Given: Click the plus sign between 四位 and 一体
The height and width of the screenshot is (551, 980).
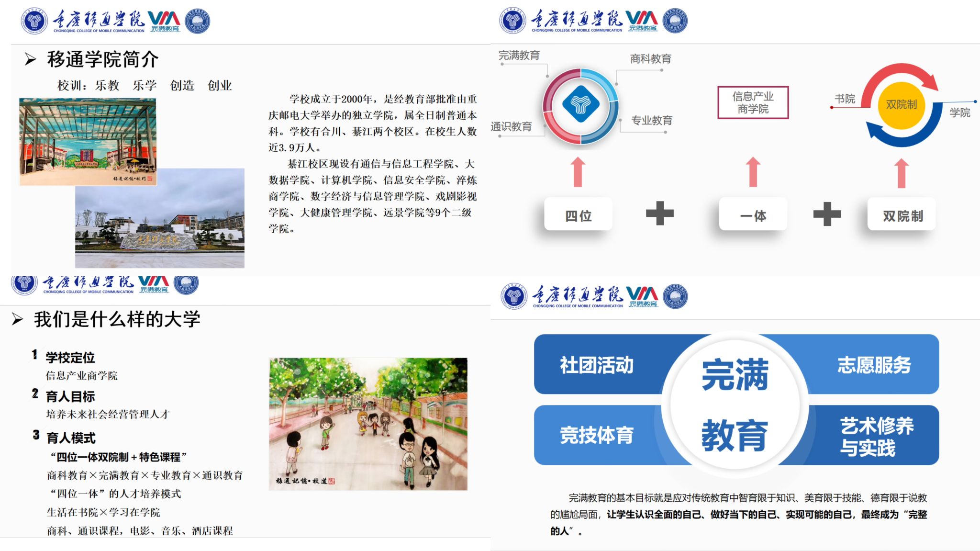Looking at the screenshot, I should point(659,214).
